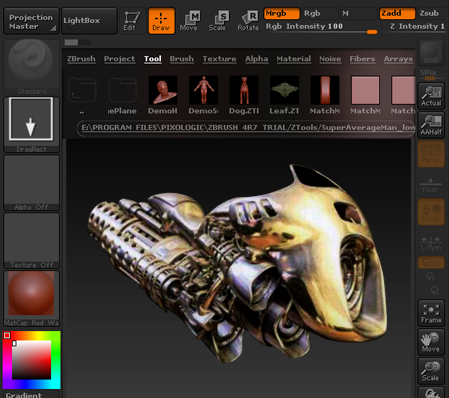Open Projection Master

(x=31, y=21)
